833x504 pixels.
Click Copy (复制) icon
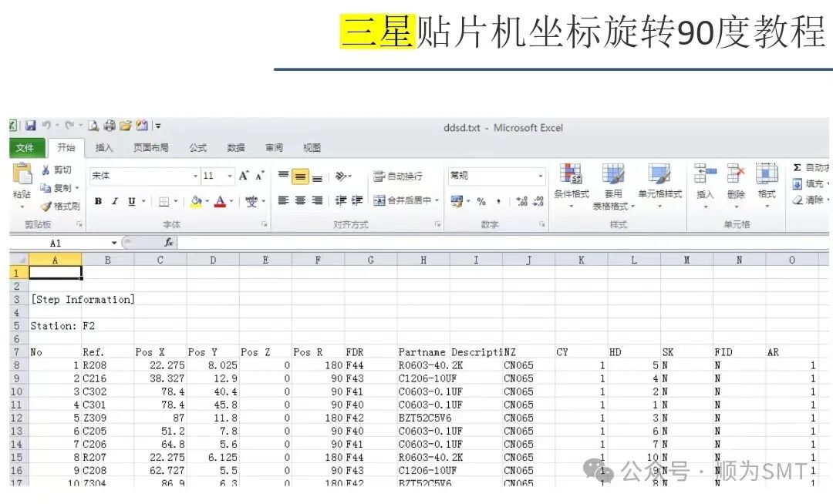pos(46,188)
